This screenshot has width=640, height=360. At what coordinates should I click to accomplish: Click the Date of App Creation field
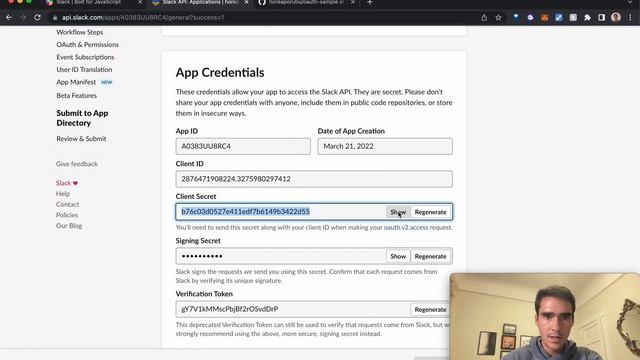(385, 146)
